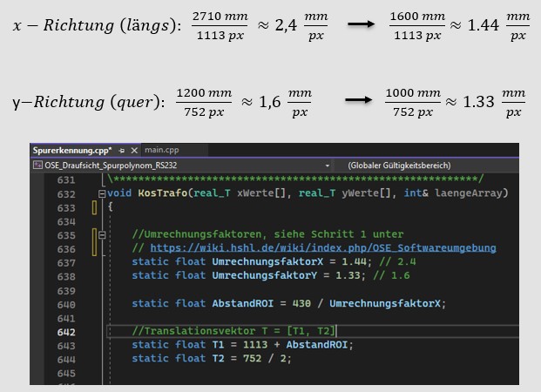Collapse the KosTrafo function block
The height and width of the screenshot is (392, 541).
coord(103,193)
